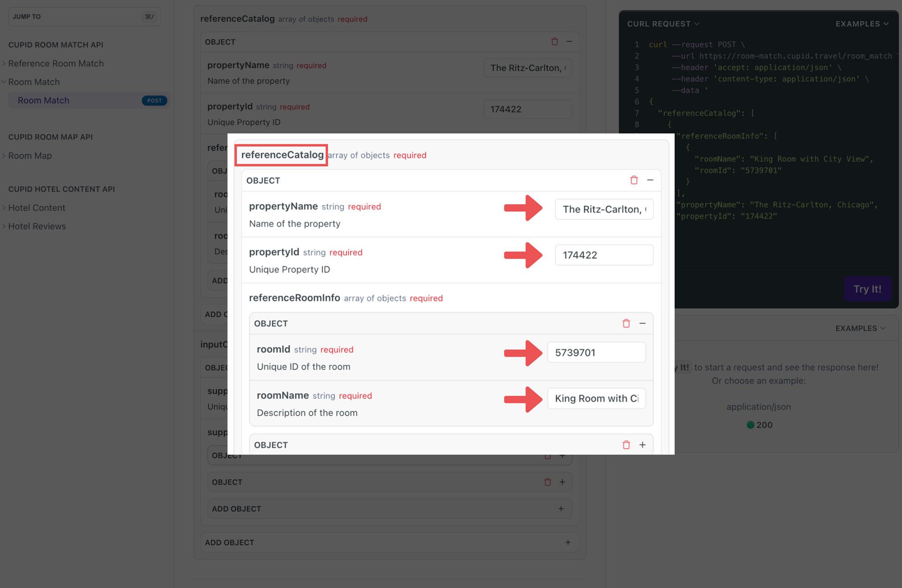The image size is (902, 588).
Task: Select the 200 response example
Action: tap(759, 425)
